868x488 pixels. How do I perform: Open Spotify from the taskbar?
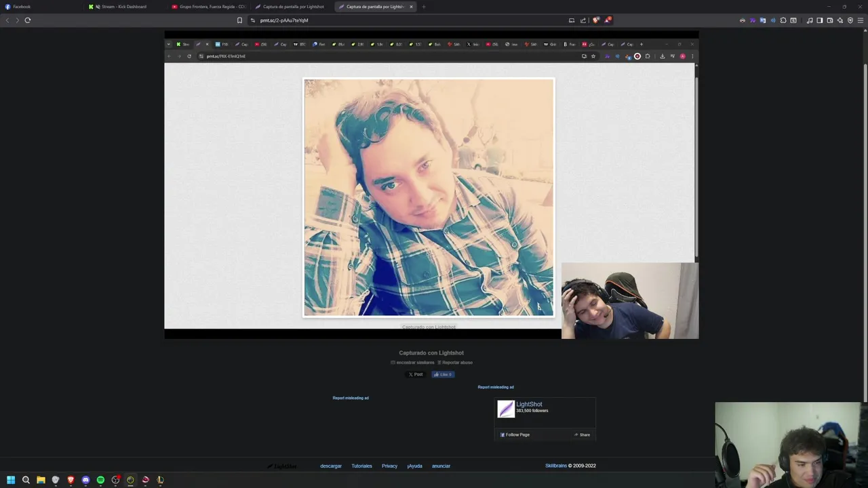point(100,480)
